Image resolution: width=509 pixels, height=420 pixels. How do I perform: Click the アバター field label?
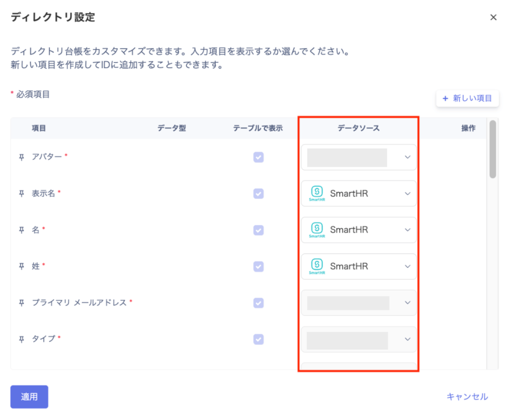(47, 157)
